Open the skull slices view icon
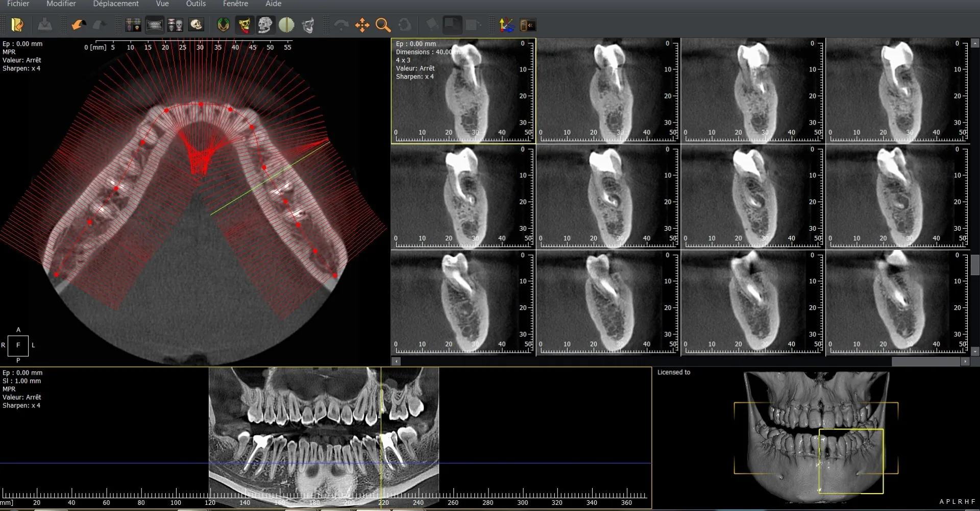 (x=175, y=25)
